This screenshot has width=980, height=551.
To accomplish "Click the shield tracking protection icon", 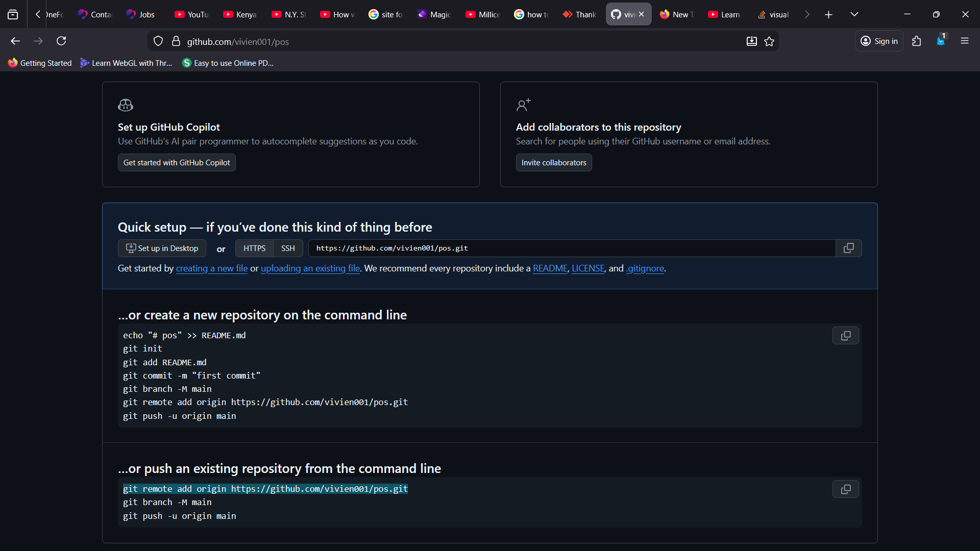I will [158, 41].
